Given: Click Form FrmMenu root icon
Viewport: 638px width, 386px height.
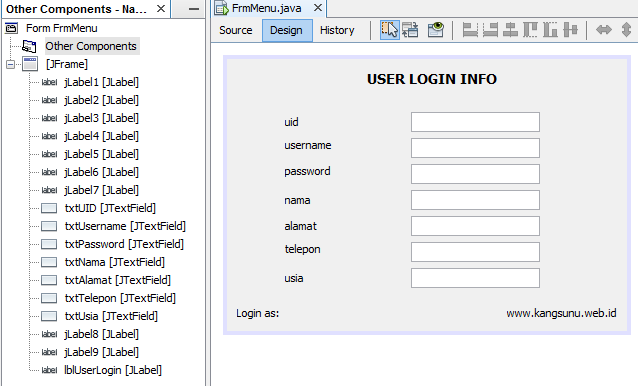Looking at the screenshot, I should [12, 28].
